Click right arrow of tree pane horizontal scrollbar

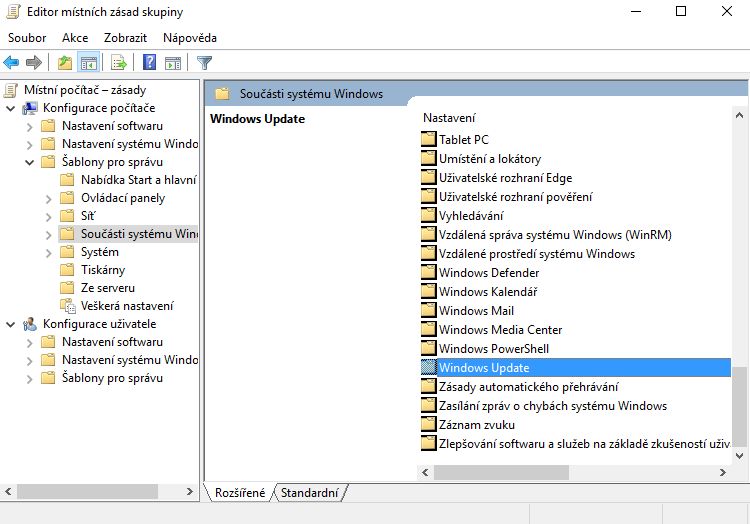[x=189, y=491]
